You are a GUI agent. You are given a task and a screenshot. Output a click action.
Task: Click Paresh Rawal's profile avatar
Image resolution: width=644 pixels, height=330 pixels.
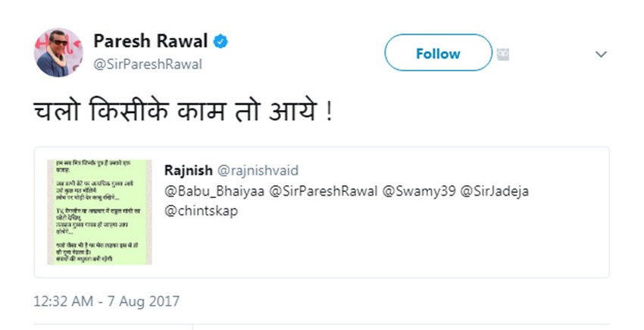coord(58,52)
